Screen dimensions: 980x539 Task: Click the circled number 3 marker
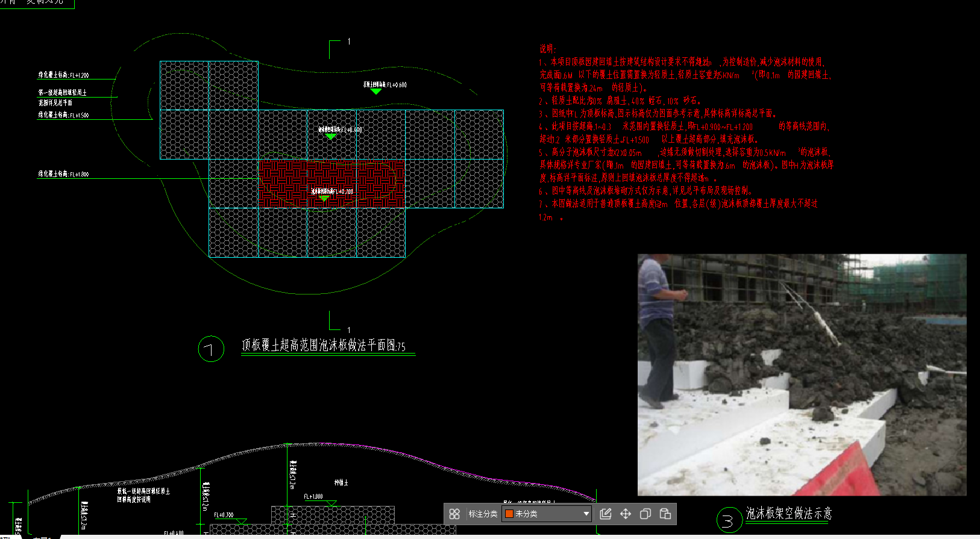[x=728, y=520]
